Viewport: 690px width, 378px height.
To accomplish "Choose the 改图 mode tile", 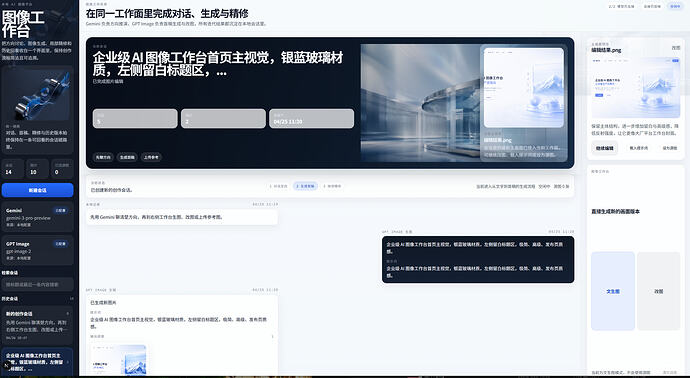I will [658, 291].
